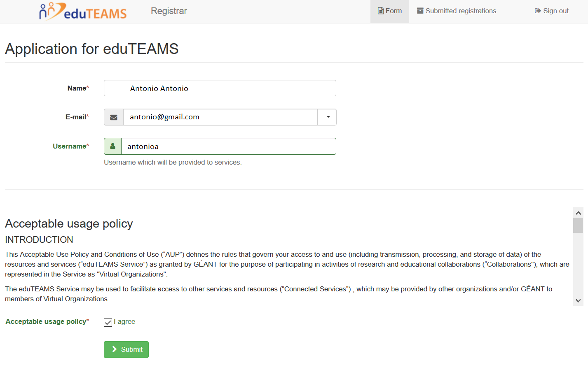Viewport: 588px width, 365px height.
Task: Click the policy scrollbar thumb
Action: [x=578, y=226]
